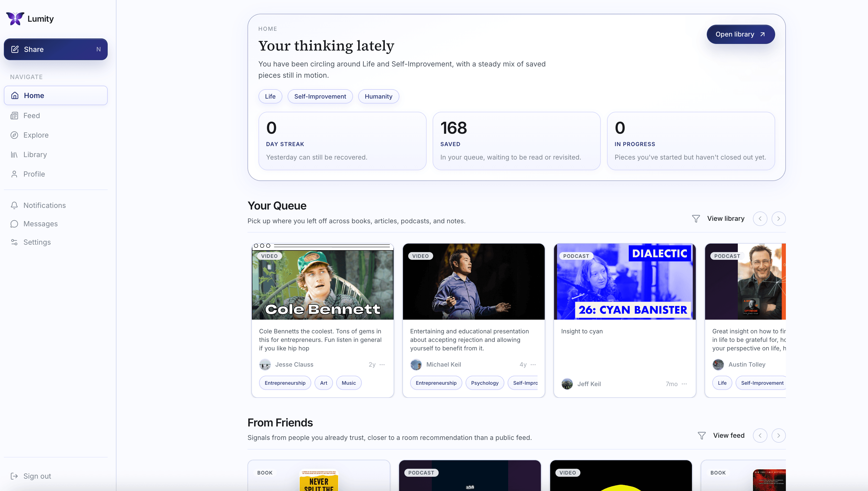Viewport: 868px width, 491px height.
Task: Click the Feed newspaper icon
Action: [14, 116]
